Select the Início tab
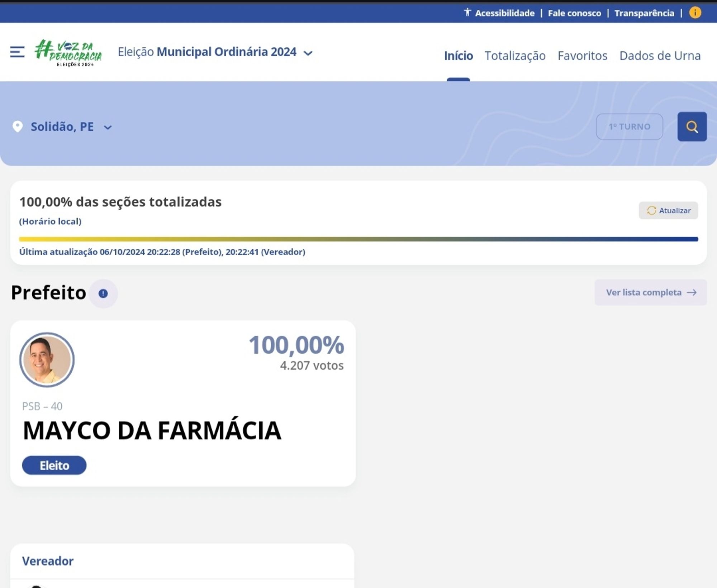 click(x=459, y=56)
